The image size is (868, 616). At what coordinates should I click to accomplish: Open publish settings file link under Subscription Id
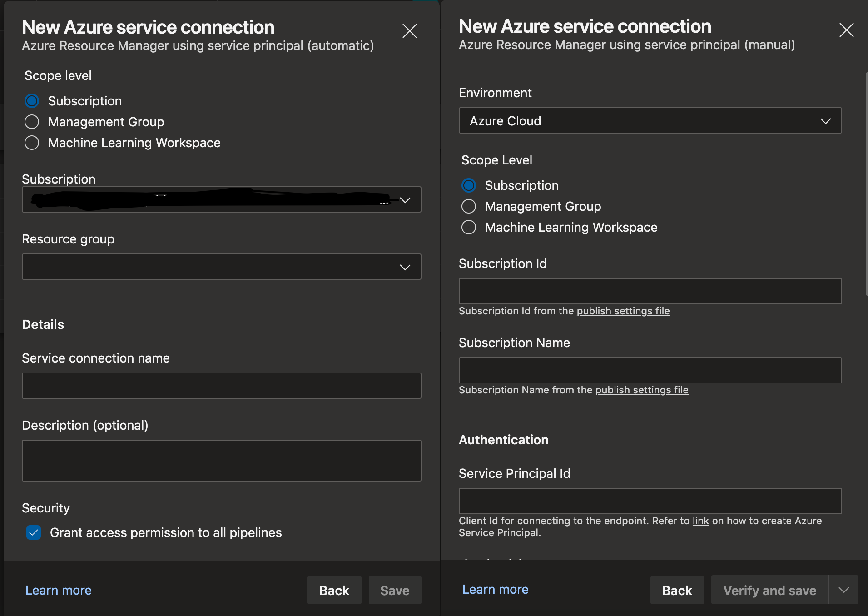[x=623, y=311]
